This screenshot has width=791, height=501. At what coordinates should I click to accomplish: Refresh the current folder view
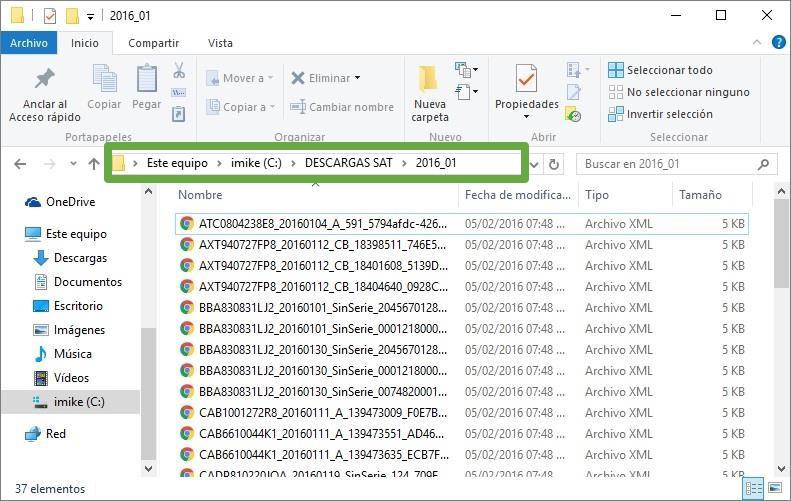pyautogui.click(x=553, y=164)
